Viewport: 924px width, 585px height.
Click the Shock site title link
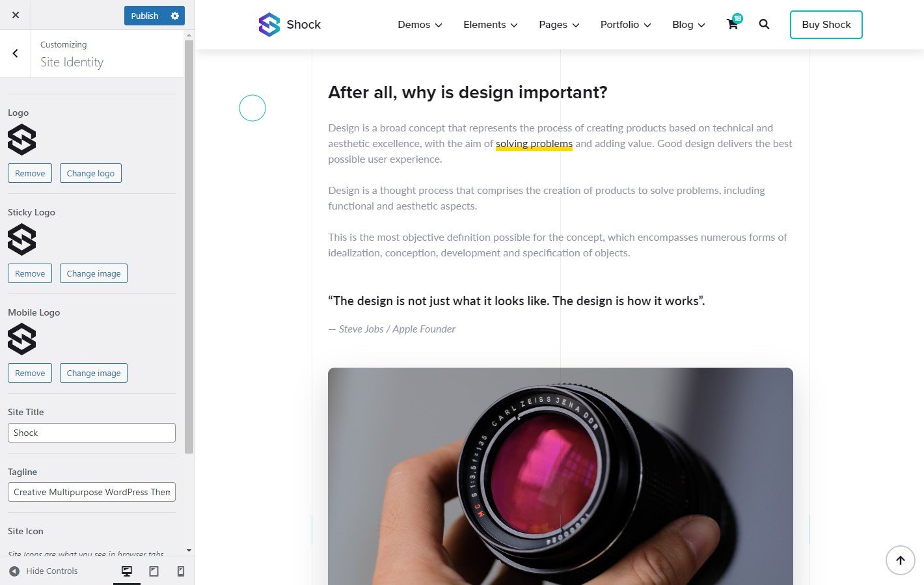tap(304, 25)
